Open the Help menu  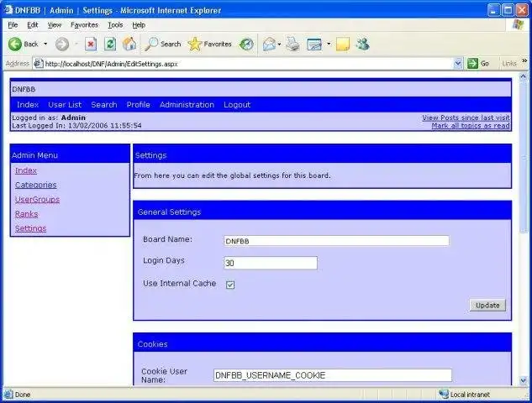click(x=139, y=24)
